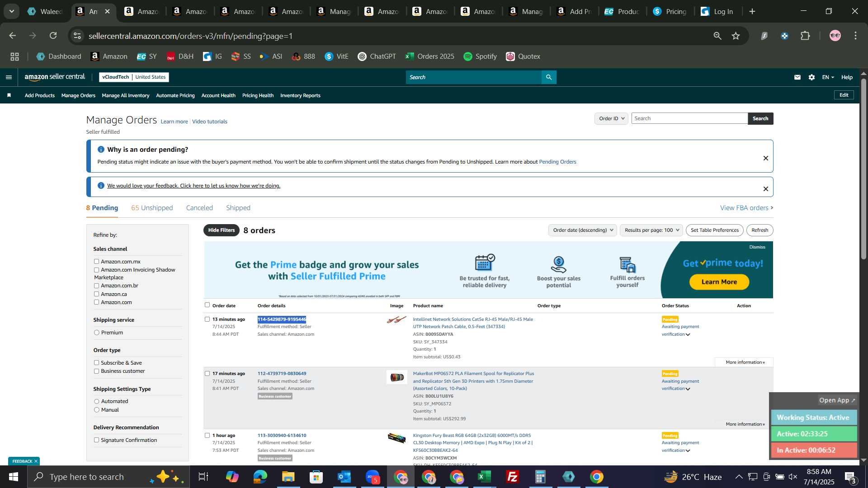The image size is (868, 488).
Task: Check the Amazon.com.br sales channel filter
Action: (x=96, y=286)
